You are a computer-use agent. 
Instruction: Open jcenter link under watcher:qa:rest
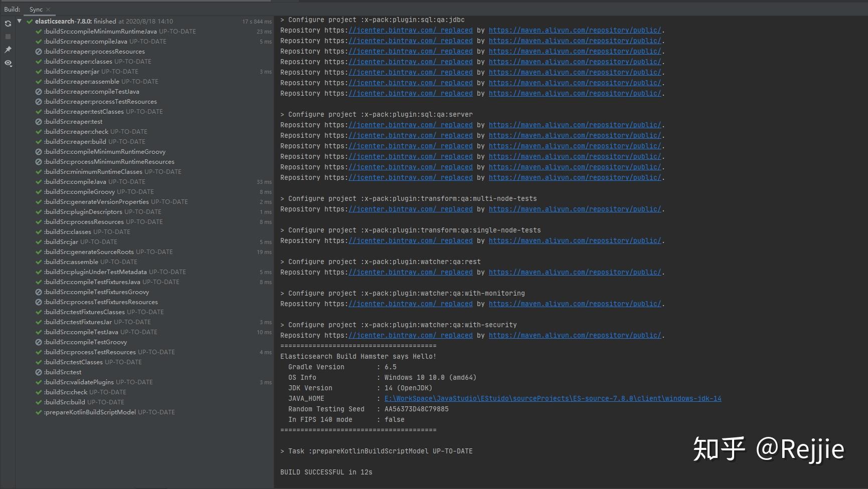point(410,272)
